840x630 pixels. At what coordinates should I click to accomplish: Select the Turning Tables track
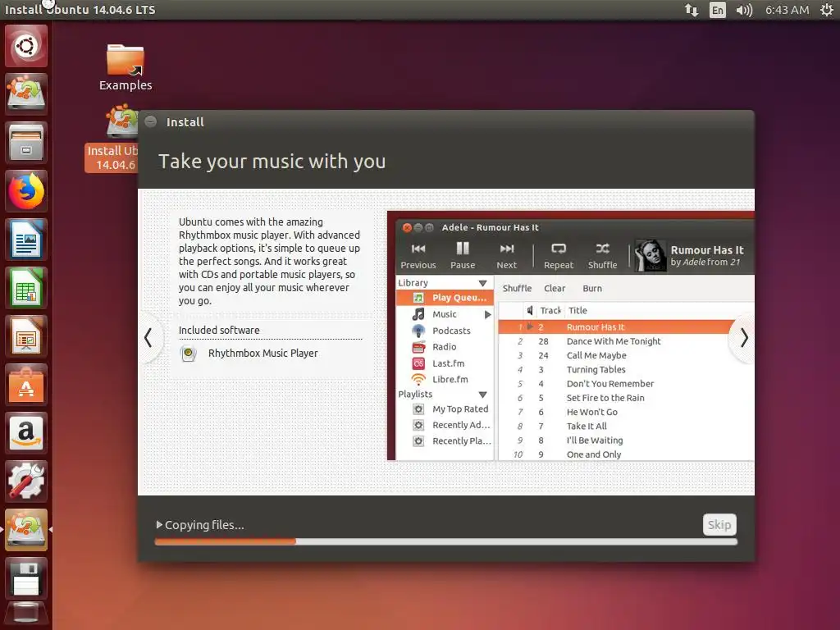coord(626,370)
